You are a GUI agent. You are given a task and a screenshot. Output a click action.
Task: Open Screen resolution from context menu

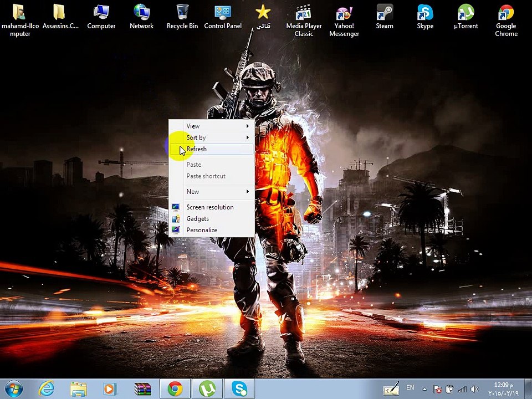(x=211, y=207)
